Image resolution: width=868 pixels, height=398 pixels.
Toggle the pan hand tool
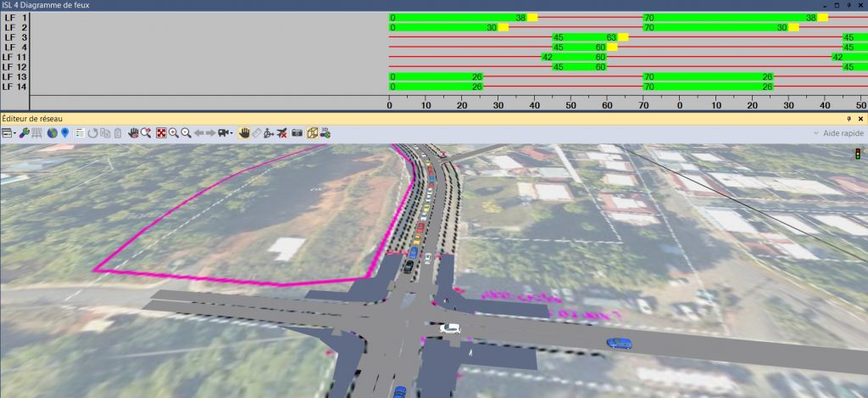[245, 133]
